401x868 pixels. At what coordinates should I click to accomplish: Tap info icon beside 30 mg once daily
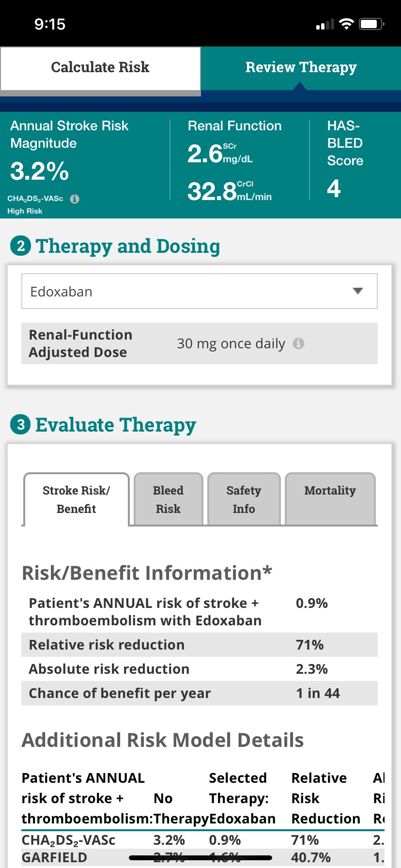tap(299, 343)
